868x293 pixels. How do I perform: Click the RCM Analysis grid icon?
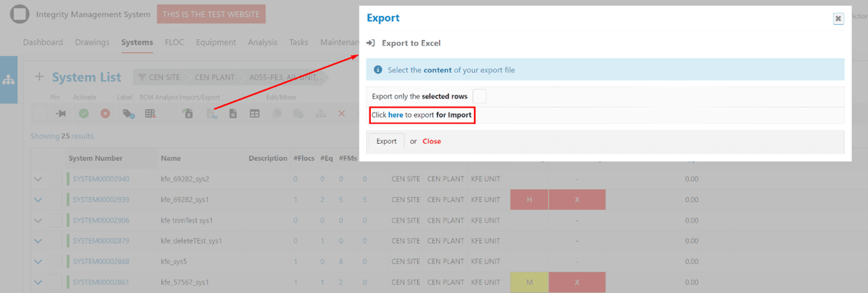point(150,113)
